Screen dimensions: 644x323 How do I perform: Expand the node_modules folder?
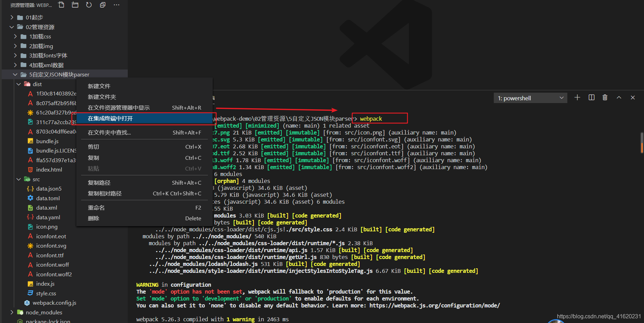12,312
